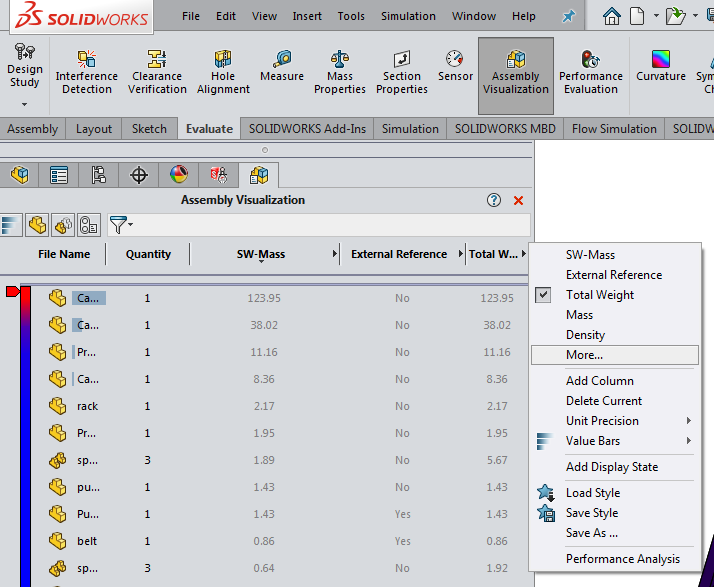Run Hole Alignment check
714x587 pixels.
[223, 72]
